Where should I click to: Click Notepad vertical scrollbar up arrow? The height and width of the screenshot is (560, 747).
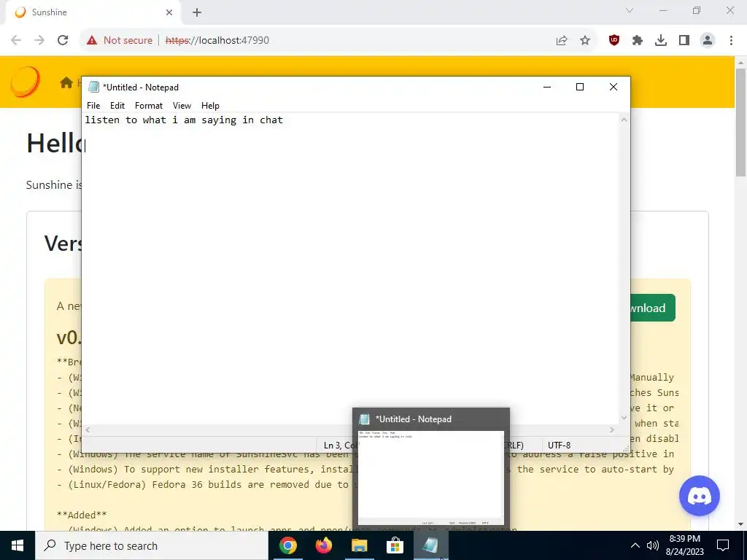click(624, 120)
